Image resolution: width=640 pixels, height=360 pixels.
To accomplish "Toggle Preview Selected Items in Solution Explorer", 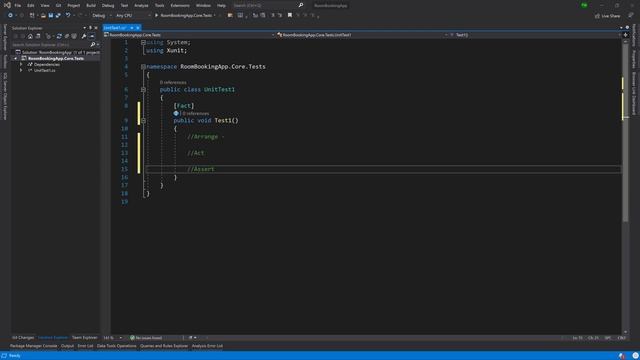I will point(92,36).
